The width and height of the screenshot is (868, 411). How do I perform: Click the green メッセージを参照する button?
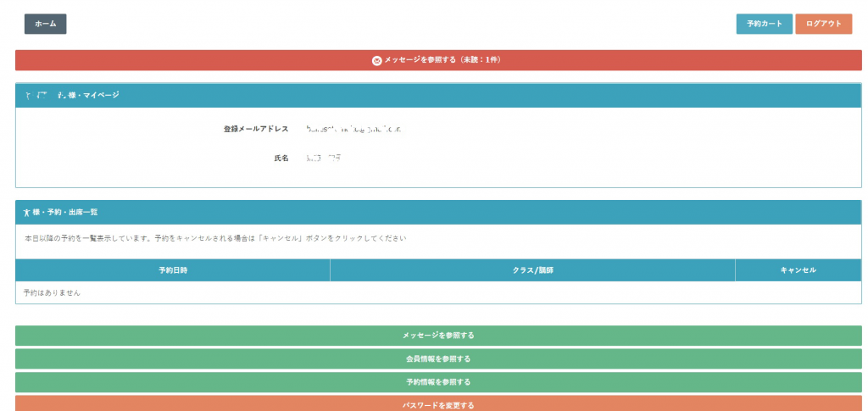coord(438,336)
